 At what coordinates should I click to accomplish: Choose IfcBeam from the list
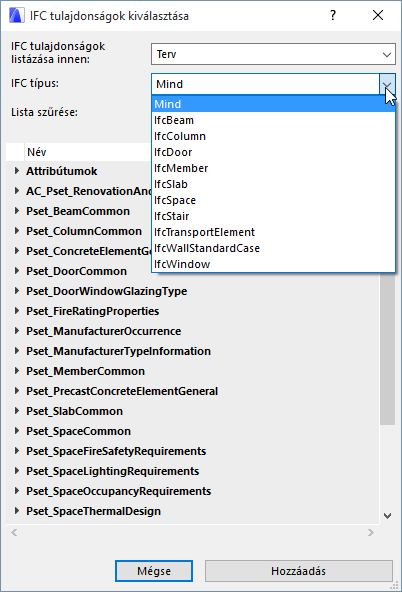click(273, 120)
